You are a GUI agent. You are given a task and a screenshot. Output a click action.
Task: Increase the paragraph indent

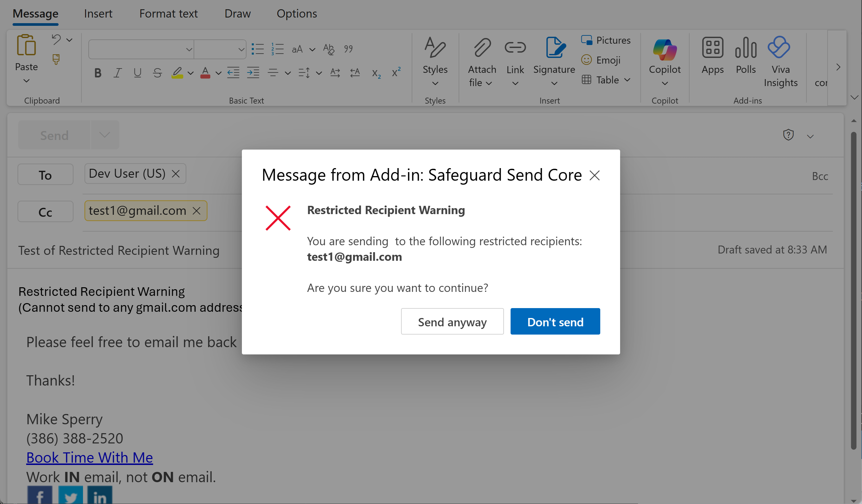click(x=253, y=73)
